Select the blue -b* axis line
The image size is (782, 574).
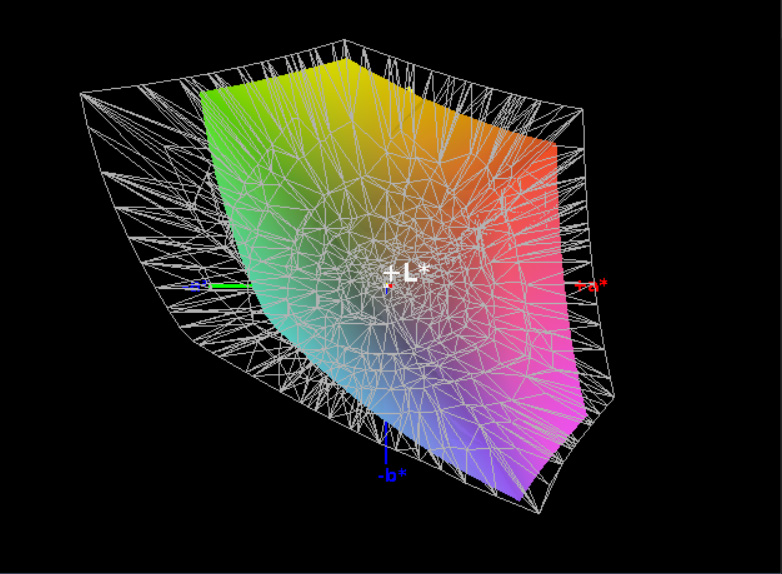pyautogui.click(x=386, y=443)
